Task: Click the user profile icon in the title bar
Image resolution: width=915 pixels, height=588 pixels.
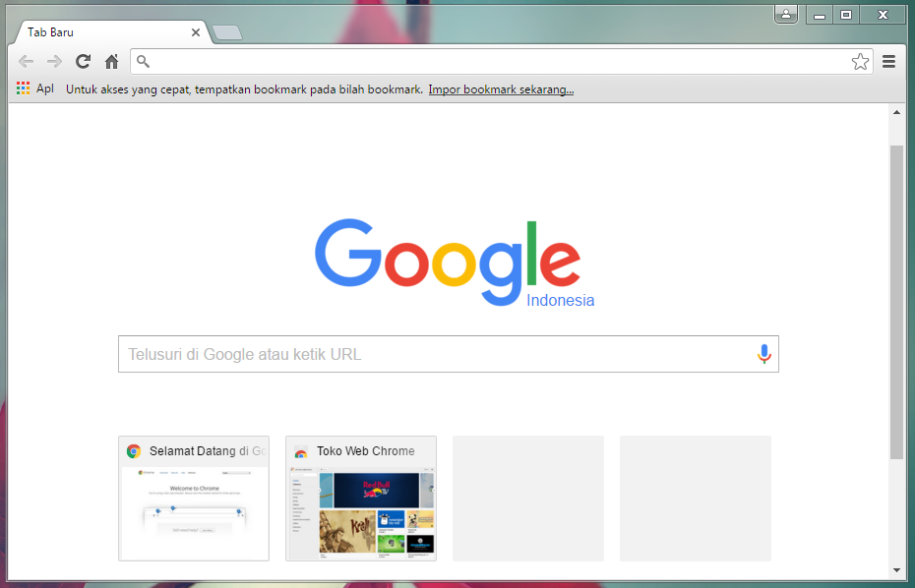Action: tap(786, 15)
